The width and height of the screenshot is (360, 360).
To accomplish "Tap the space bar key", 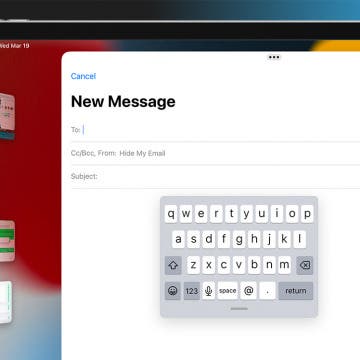I will pos(228,291).
